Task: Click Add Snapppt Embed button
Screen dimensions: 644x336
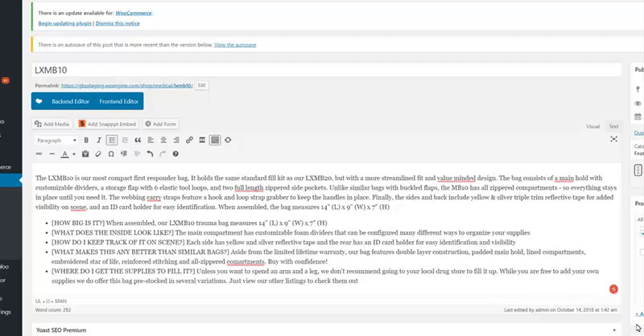Action: point(108,124)
